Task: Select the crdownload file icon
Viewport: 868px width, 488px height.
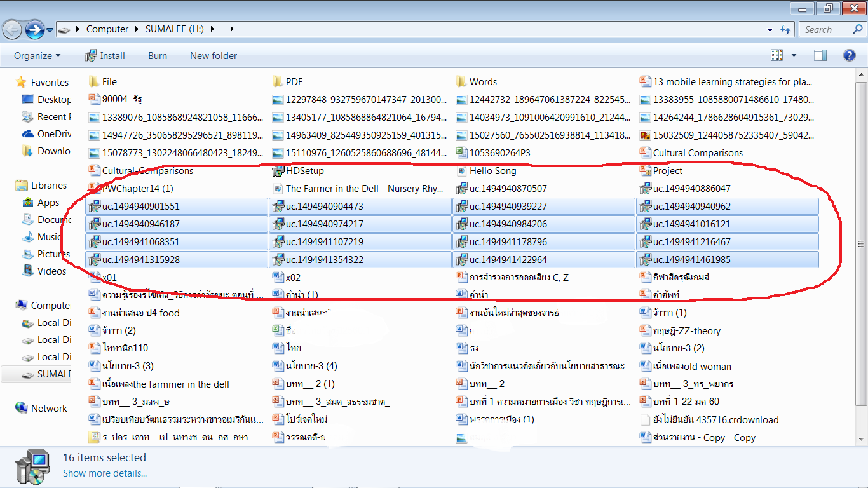Action: click(x=645, y=420)
